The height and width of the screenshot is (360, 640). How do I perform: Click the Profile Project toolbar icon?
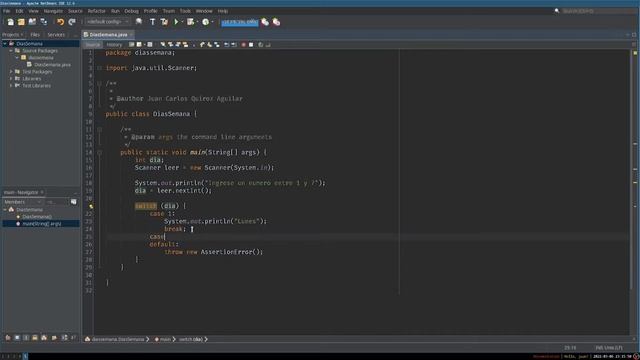pyautogui.click(x=205, y=22)
